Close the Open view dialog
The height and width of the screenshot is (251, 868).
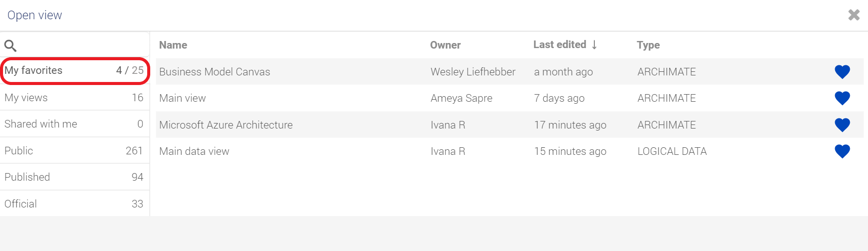point(854,15)
